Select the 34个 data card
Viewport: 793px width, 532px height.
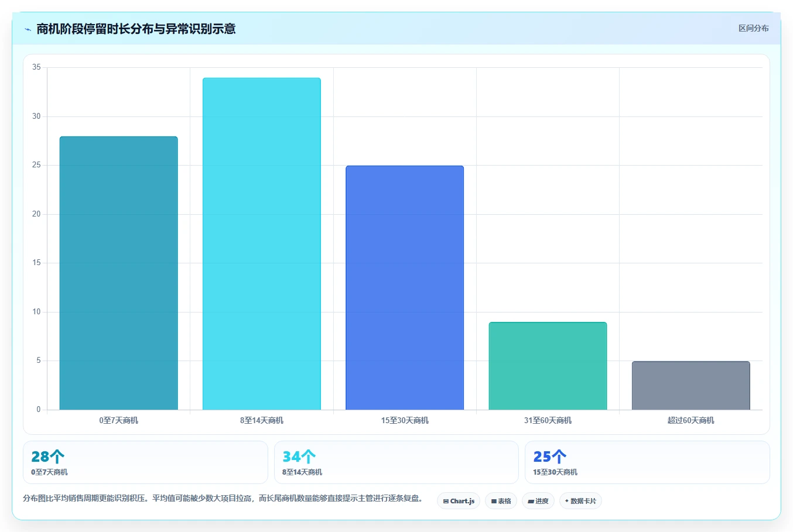click(396, 462)
